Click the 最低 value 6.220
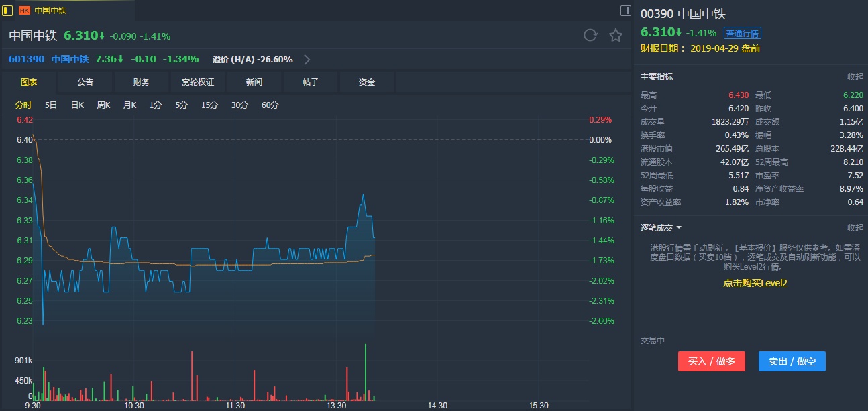868x411 pixels. [x=853, y=95]
